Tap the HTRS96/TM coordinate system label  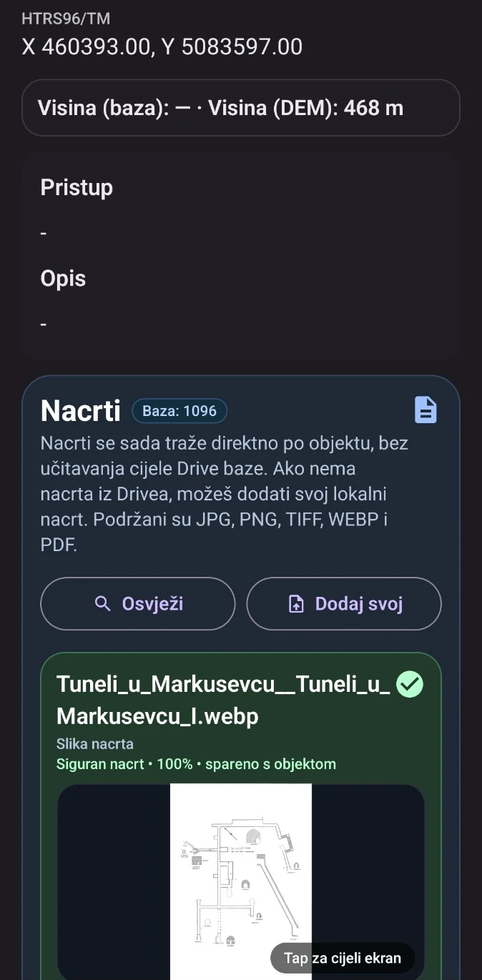click(x=66, y=19)
